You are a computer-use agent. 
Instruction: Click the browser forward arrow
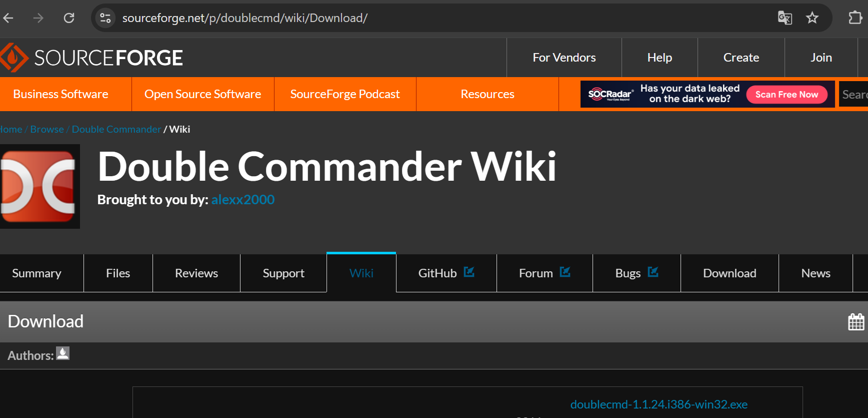pyautogui.click(x=38, y=18)
